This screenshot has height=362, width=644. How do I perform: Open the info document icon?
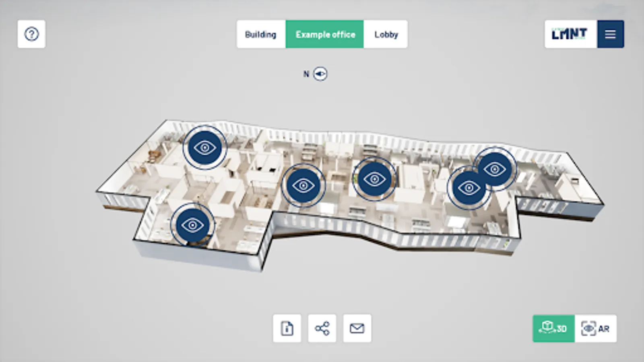(x=287, y=329)
